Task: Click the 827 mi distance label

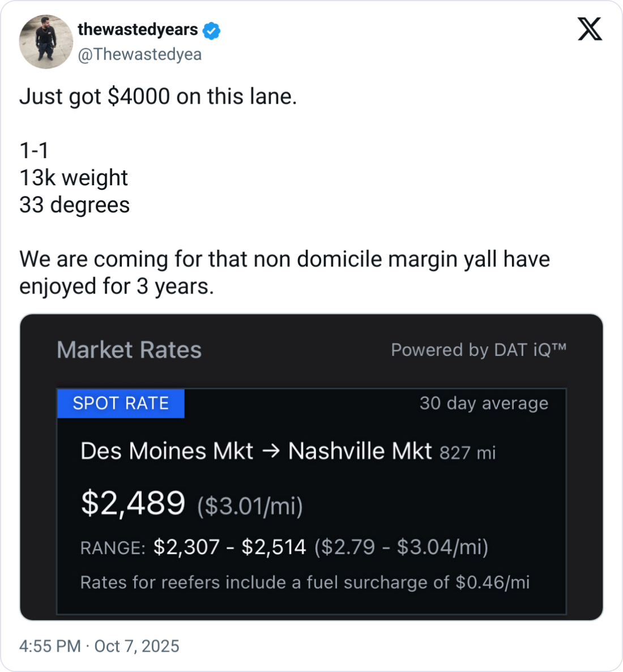Action: (467, 453)
